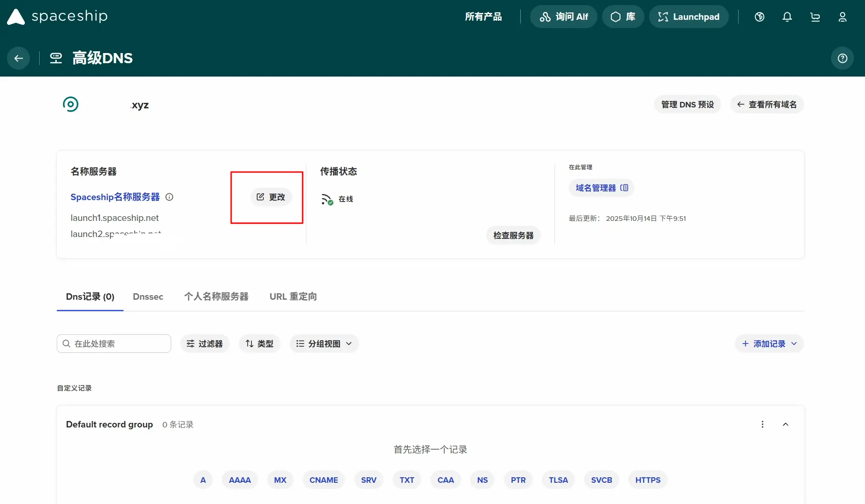The image size is (865, 504).
Task: Choose the MX record type
Action: pyautogui.click(x=280, y=480)
